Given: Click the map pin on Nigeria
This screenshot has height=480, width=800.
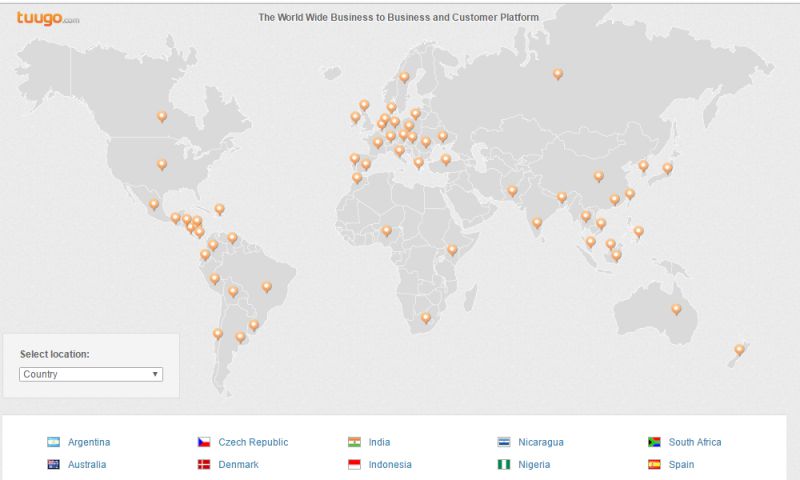Looking at the screenshot, I should tap(387, 231).
